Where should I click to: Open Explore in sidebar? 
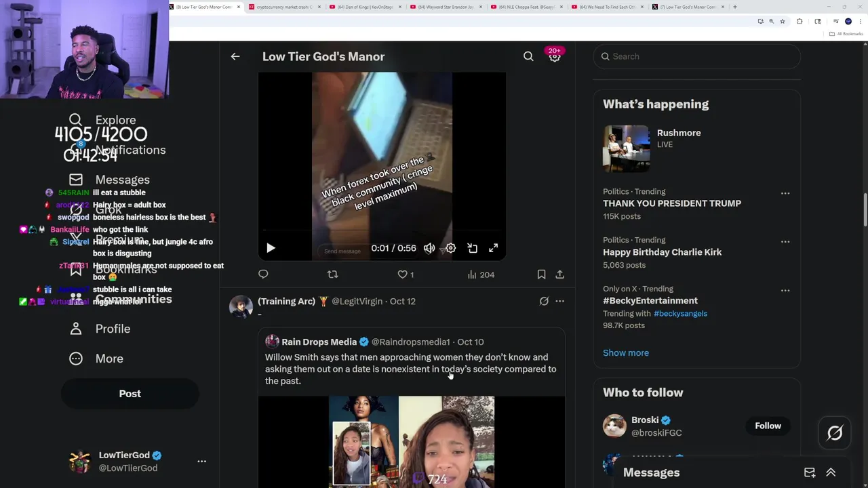pyautogui.click(x=102, y=120)
